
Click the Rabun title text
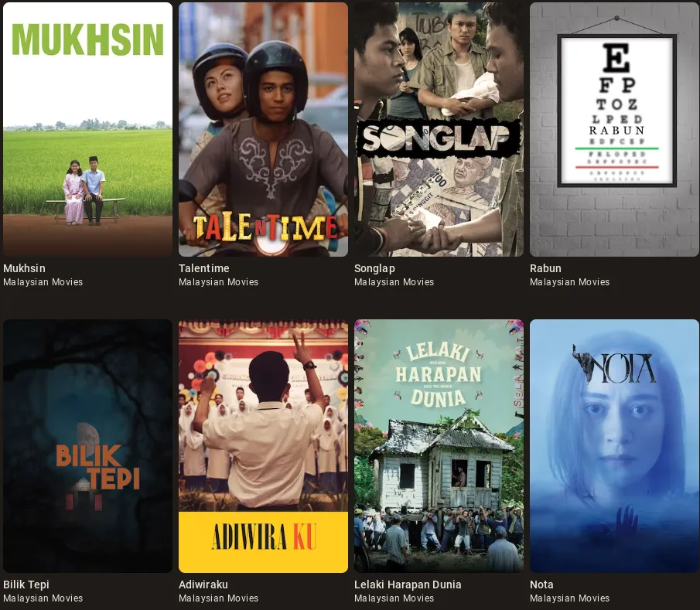[x=545, y=268]
